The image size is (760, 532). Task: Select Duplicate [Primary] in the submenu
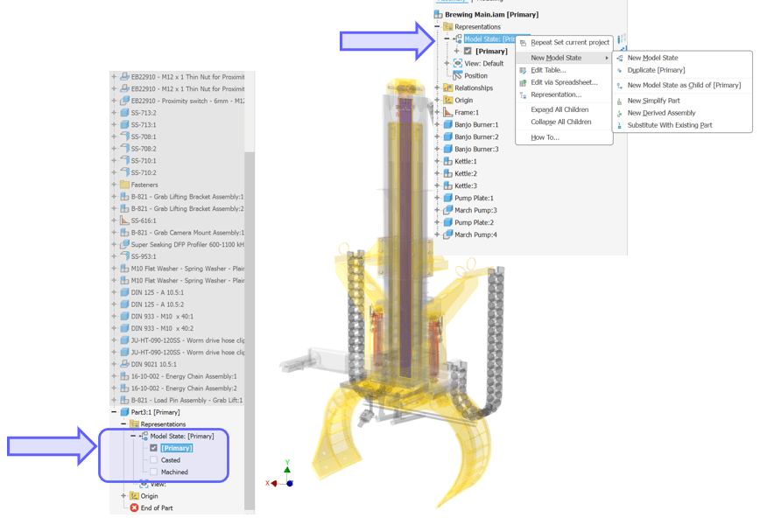pos(656,70)
